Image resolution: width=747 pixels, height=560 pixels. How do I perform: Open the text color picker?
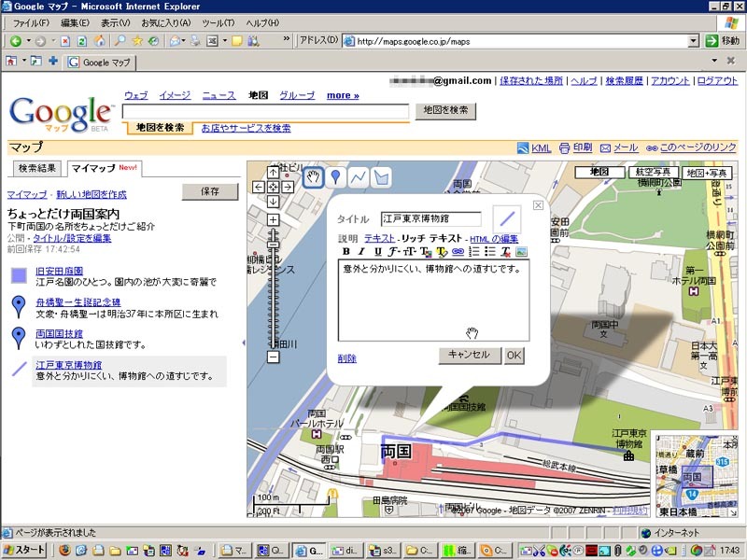426,251
